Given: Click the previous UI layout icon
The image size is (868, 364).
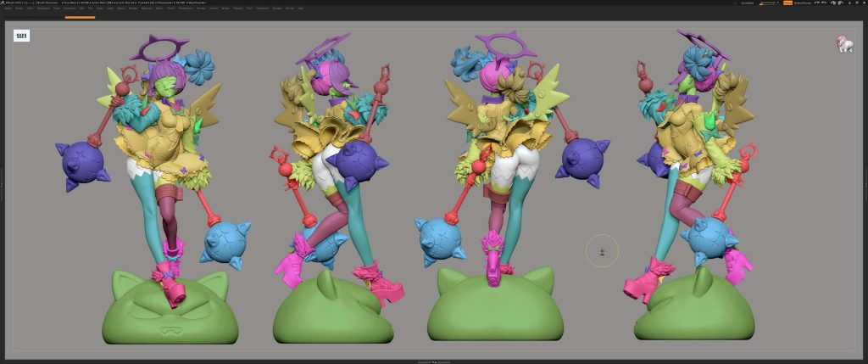Looking at the screenshot, I should tap(816, 3).
